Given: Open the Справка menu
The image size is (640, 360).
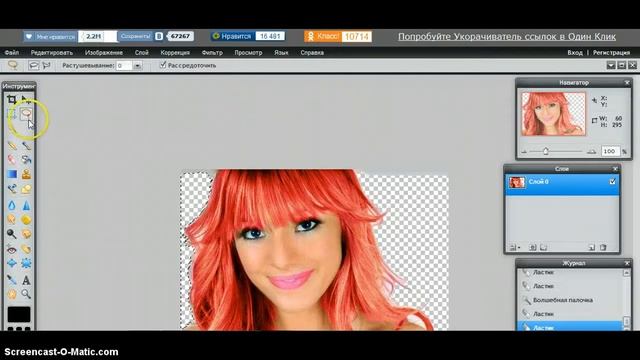Looking at the screenshot, I should coord(312,53).
